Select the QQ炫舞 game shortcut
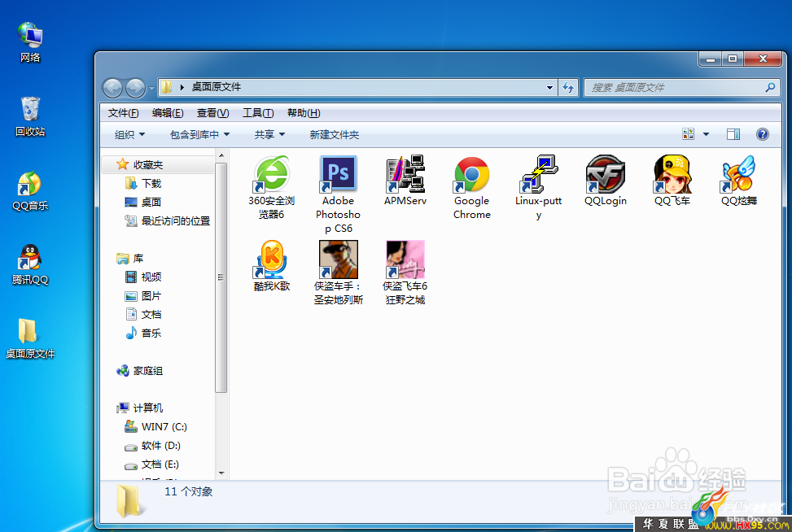This screenshot has height=532, width=792. pos(738,181)
